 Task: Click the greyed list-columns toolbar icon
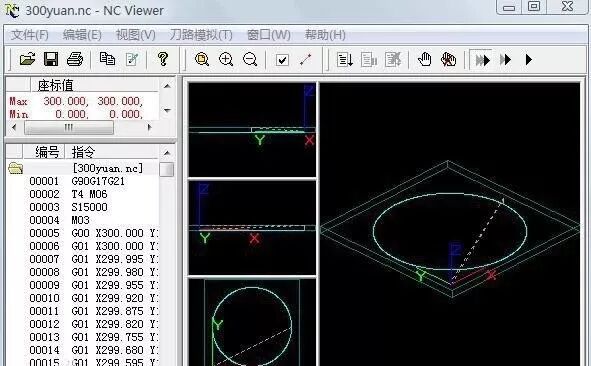coord(369,60)
